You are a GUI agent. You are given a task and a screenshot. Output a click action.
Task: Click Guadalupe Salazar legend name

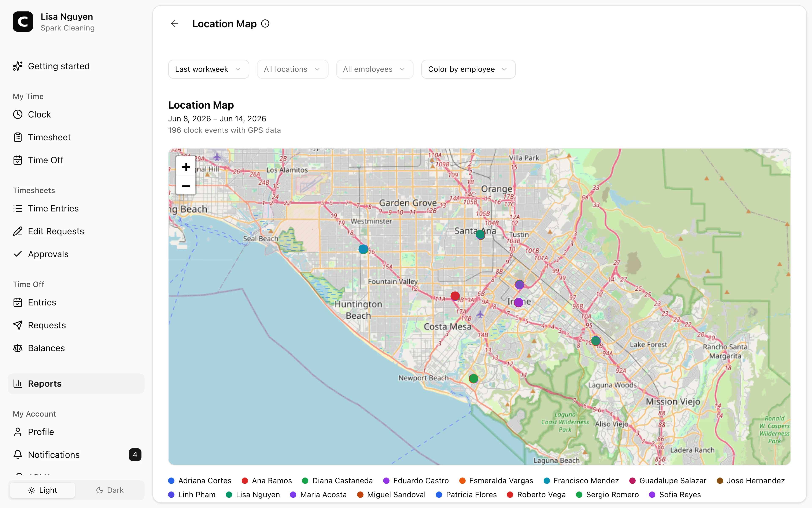pyautogui.click(x=673, y=481)
